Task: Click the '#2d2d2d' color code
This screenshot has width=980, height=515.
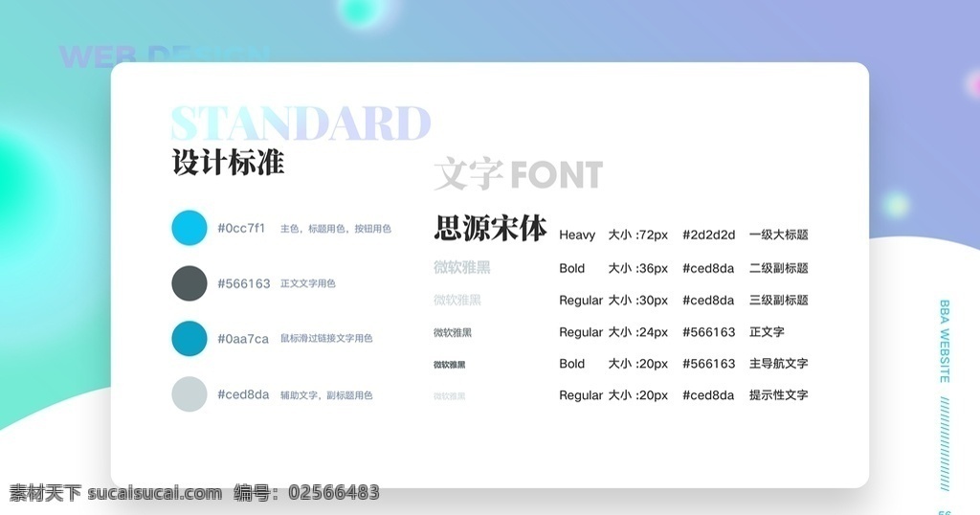Action: coord(709,235)
